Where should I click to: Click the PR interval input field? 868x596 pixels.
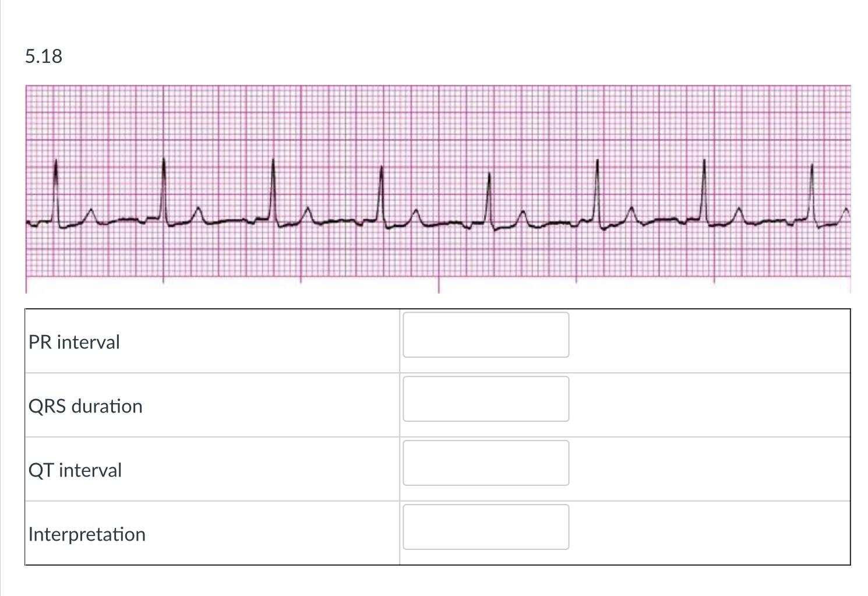pyautogui.click(x=485, y=335)
